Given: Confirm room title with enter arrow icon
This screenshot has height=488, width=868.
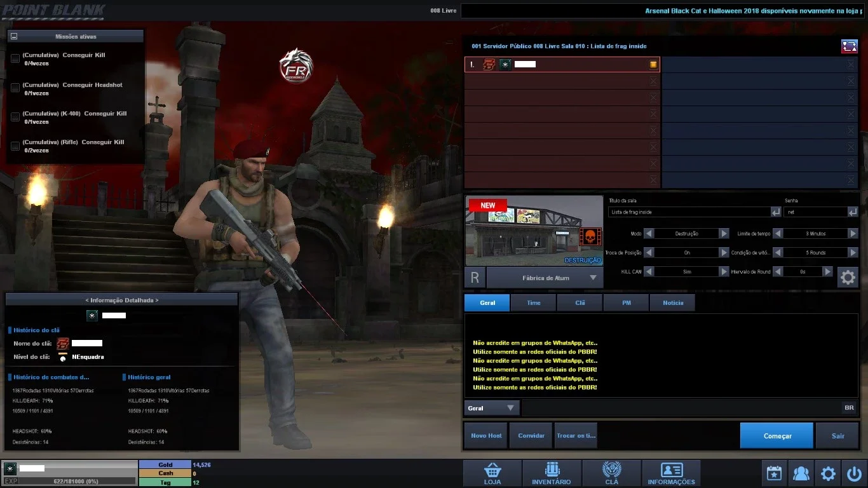Looking at the screenshot, I should point(776,212).
